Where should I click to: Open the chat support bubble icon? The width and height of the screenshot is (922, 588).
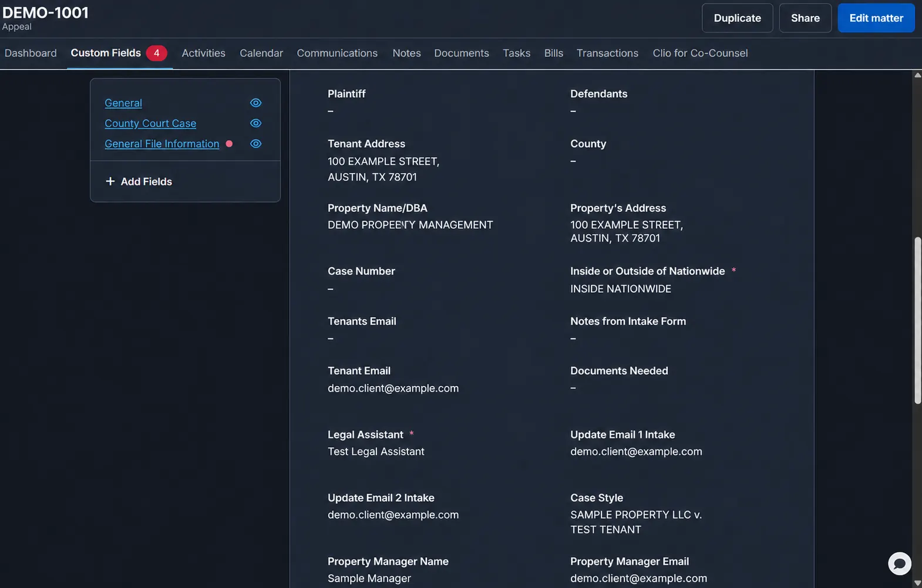coord(899,564)
